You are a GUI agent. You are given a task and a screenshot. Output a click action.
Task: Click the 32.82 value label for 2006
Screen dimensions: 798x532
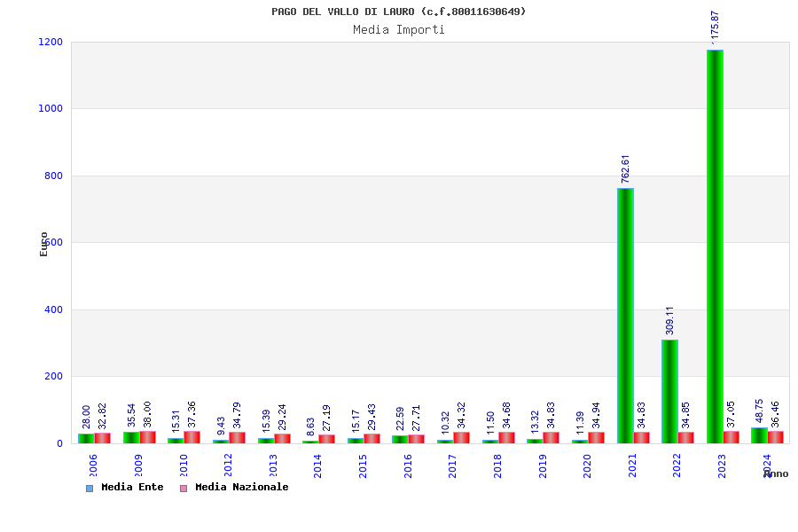(x=102, y=416)
